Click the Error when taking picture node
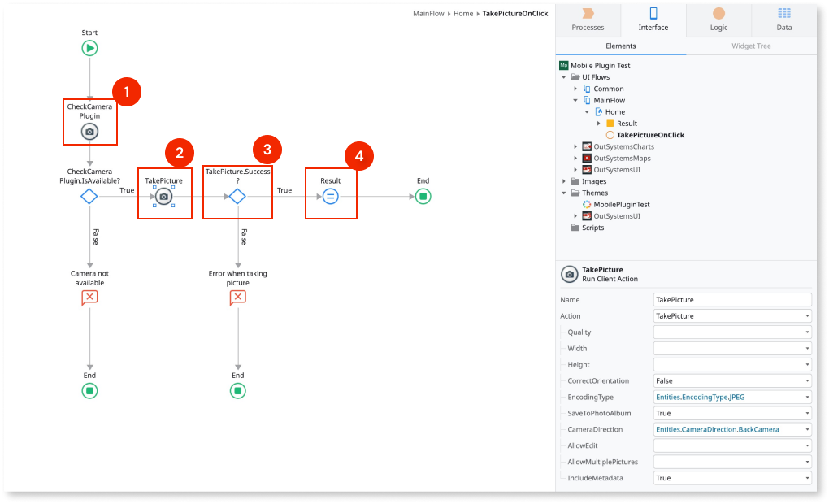 point(237,297)
